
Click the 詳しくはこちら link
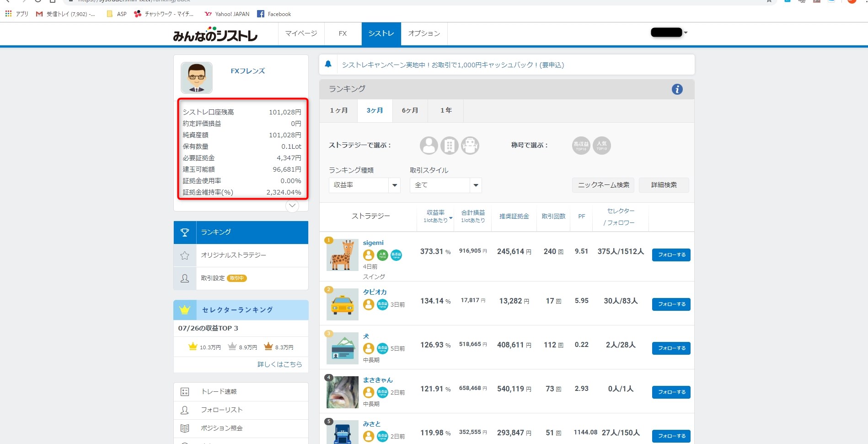click(x=279, y=364)
